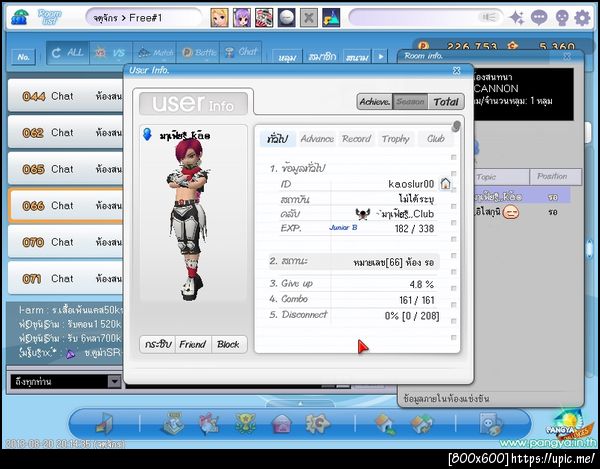Open the shop cash register icon
This screenshot has height=469, width=600.
point(174,423)
